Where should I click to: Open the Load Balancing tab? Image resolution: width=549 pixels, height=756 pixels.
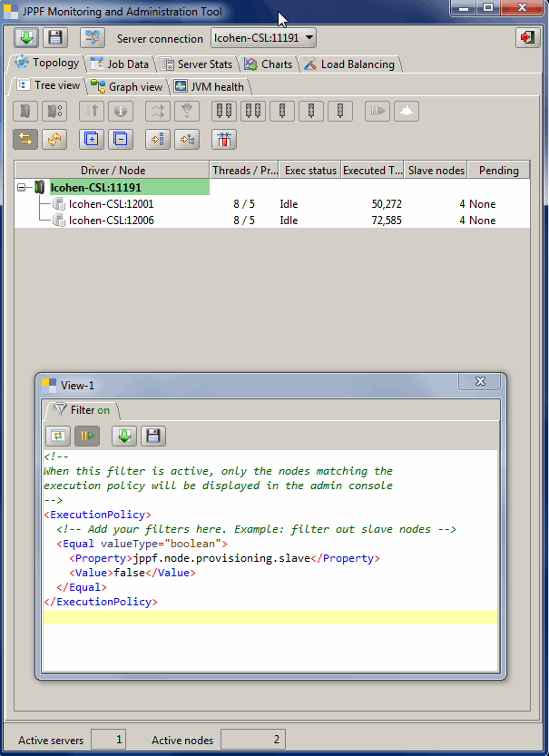point(348,64)
